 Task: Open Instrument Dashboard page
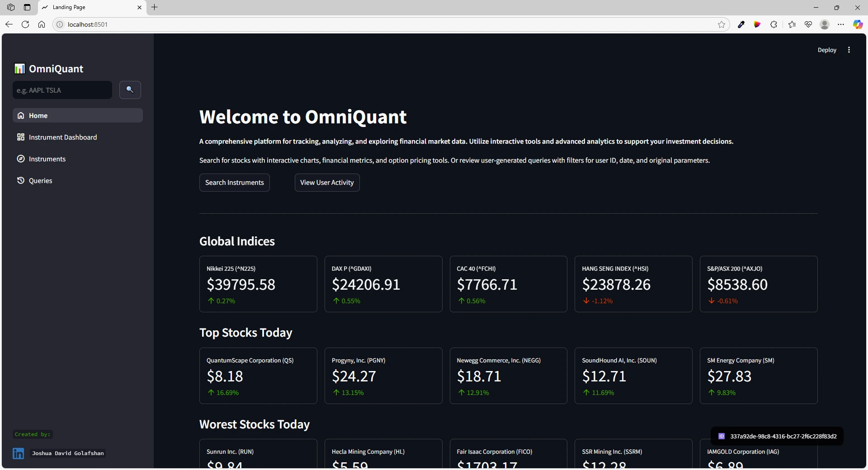pos(78,137)
